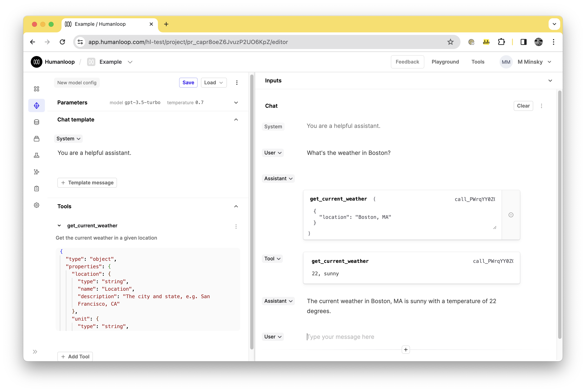The height and width of the screenshot is (392, 586).
Task: Change the Tool message role dropdown
Action: click(x=272, y=258)
